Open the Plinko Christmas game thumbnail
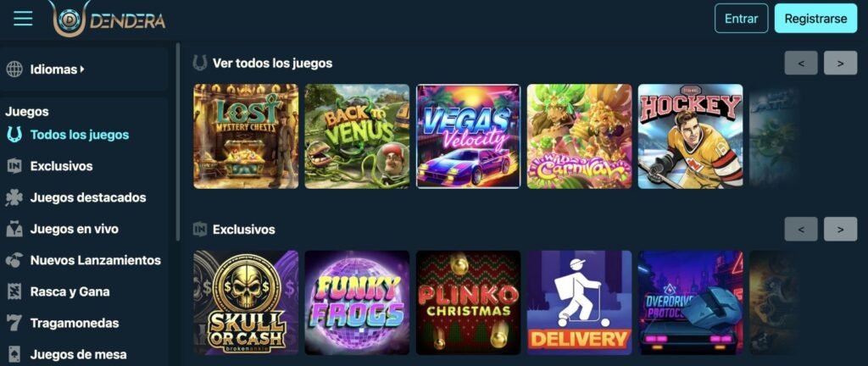868x366 pixels. click(468, 302)
